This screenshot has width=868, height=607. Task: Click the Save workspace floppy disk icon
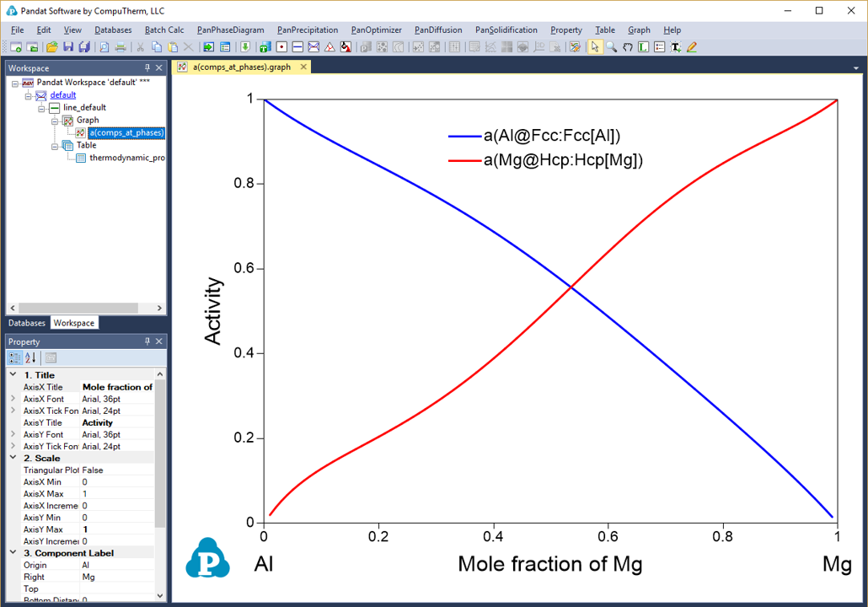[x=68, y=47]
